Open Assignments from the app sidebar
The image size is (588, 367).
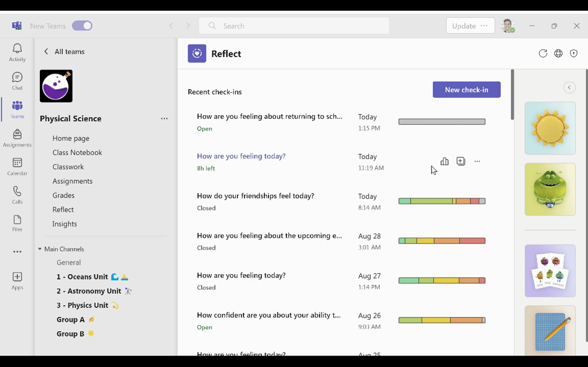tap(17, 136)
